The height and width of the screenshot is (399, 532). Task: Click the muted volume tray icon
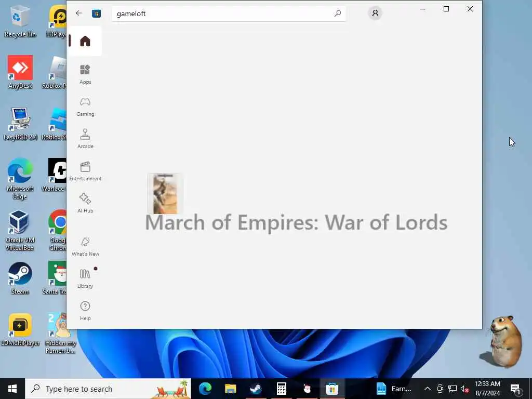coord(465,389)
